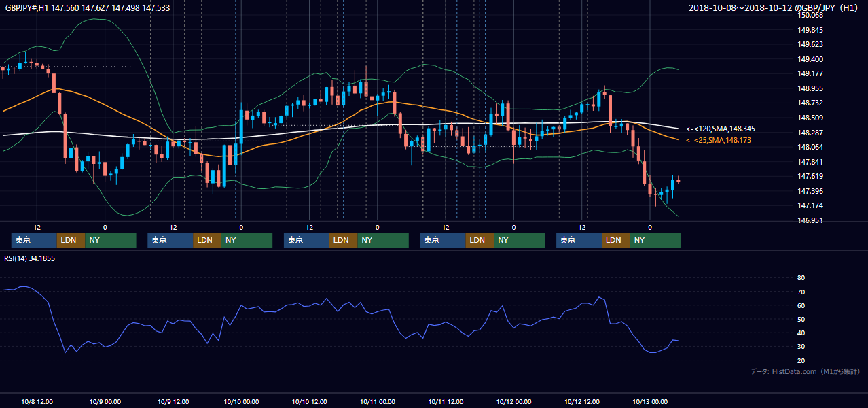Click price axis label 148.955
Viewport: 868px width, 408px height.
pos(810,88)
